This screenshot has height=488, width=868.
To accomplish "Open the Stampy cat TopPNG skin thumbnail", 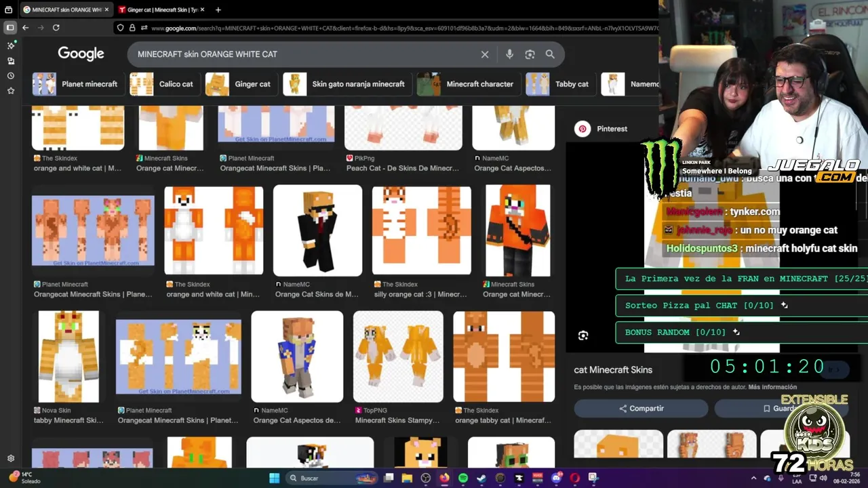I will click(x=398, y=357).
